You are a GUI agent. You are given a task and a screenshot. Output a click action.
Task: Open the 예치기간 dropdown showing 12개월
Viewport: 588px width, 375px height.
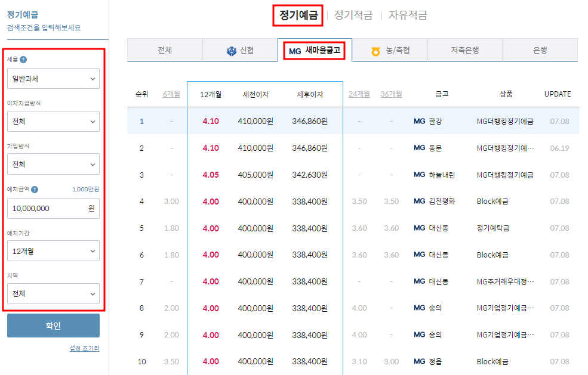pos(53,250)
